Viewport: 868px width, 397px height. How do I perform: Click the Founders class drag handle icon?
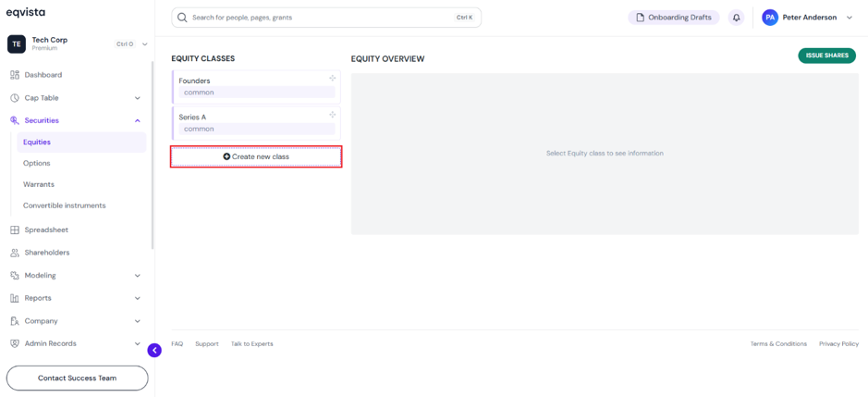click(332, 78)
